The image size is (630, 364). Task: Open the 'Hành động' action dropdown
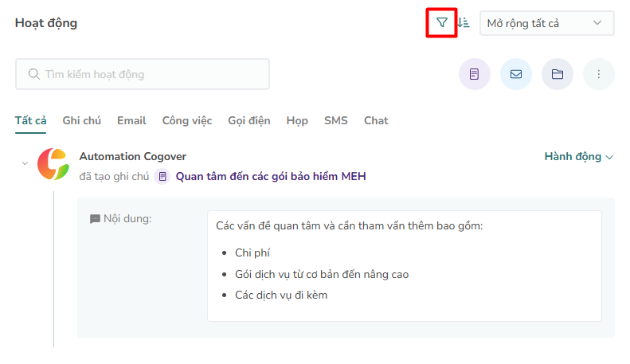point(578,157)
